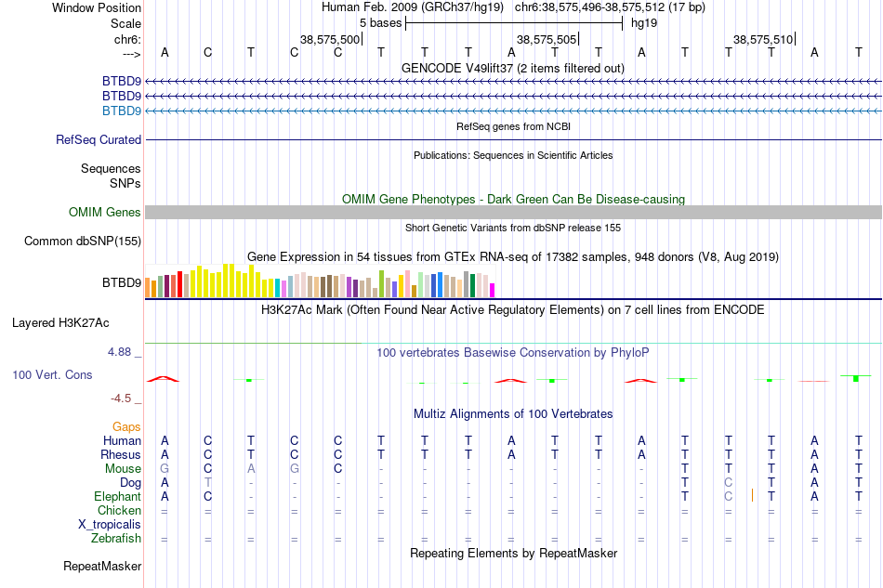Open the Layered H3K27Ac track label

60,323
